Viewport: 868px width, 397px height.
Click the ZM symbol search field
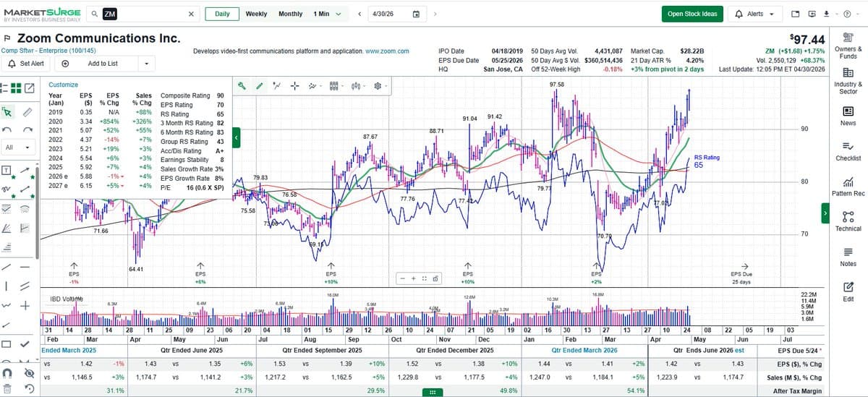click(x=145, y=14)
